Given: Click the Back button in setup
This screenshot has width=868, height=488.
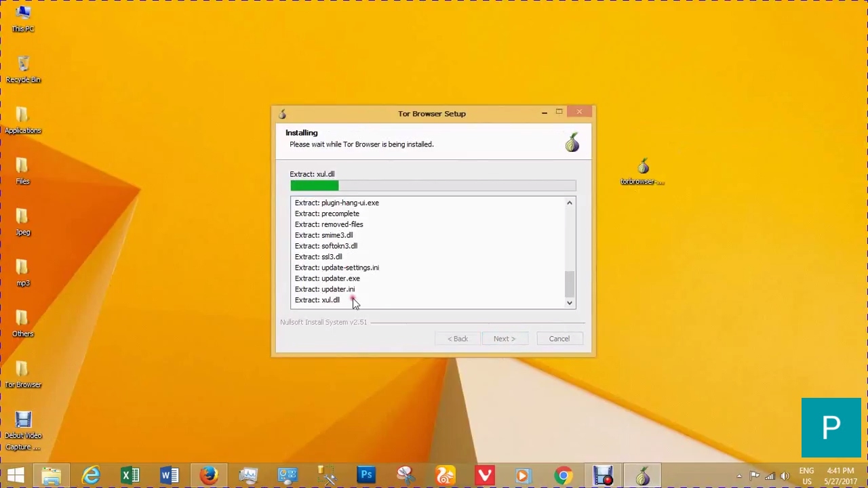Looking at the screenshot, I should (x=458, y=339).
